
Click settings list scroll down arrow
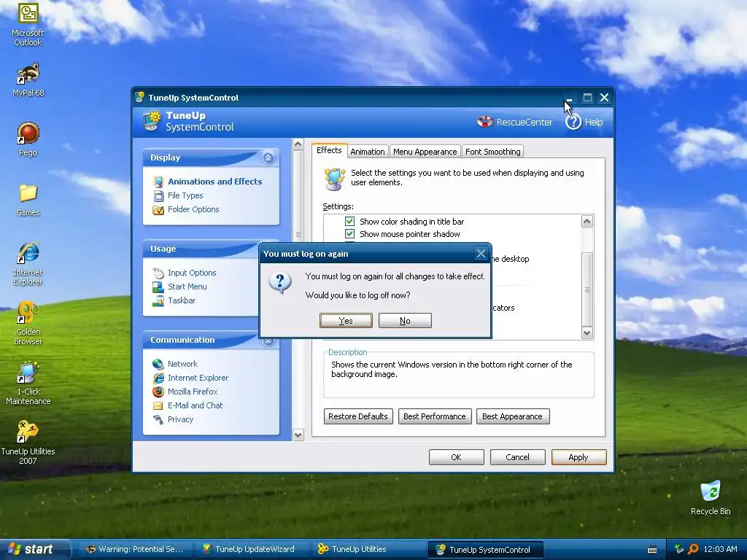coord(587,332)
